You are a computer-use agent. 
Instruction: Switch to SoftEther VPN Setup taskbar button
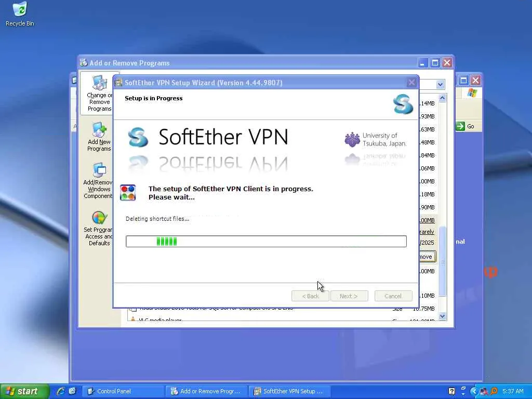[290, 391]
